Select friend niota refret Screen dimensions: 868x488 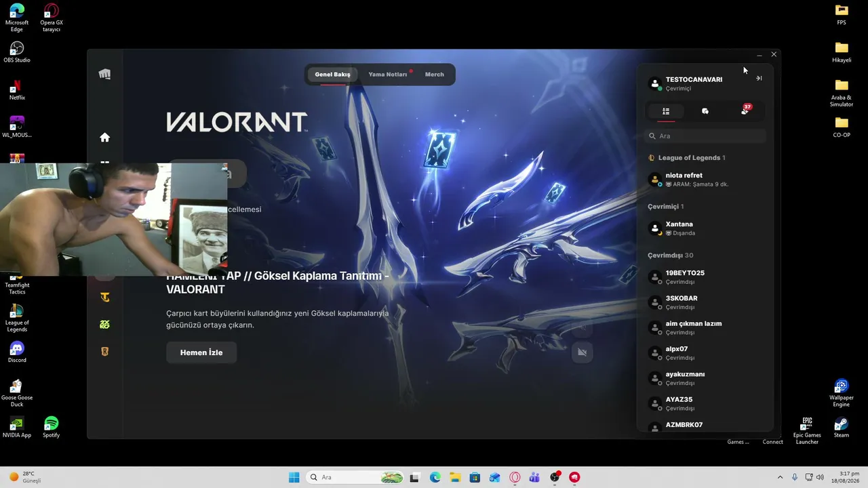point(705,180)
